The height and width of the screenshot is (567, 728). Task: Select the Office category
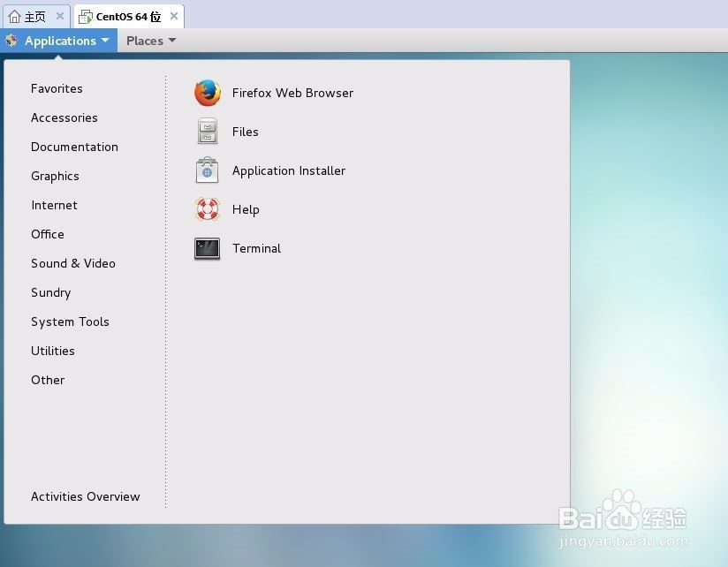click(48, 234)
